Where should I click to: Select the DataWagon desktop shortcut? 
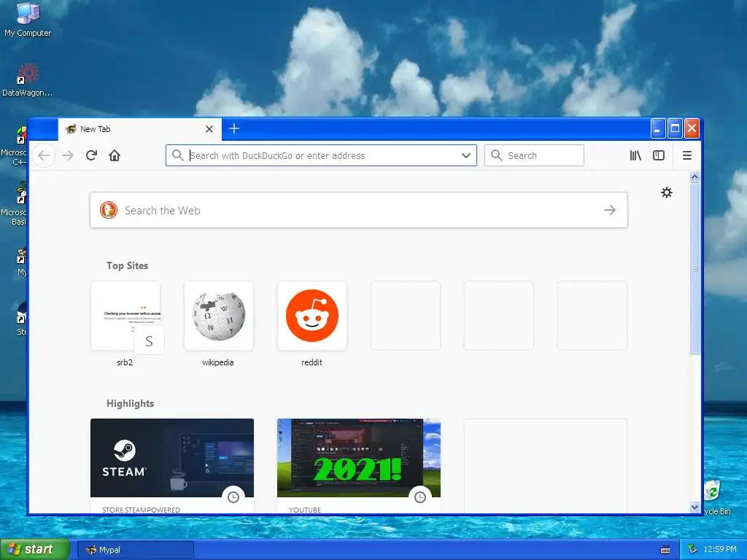pos(27,80)
